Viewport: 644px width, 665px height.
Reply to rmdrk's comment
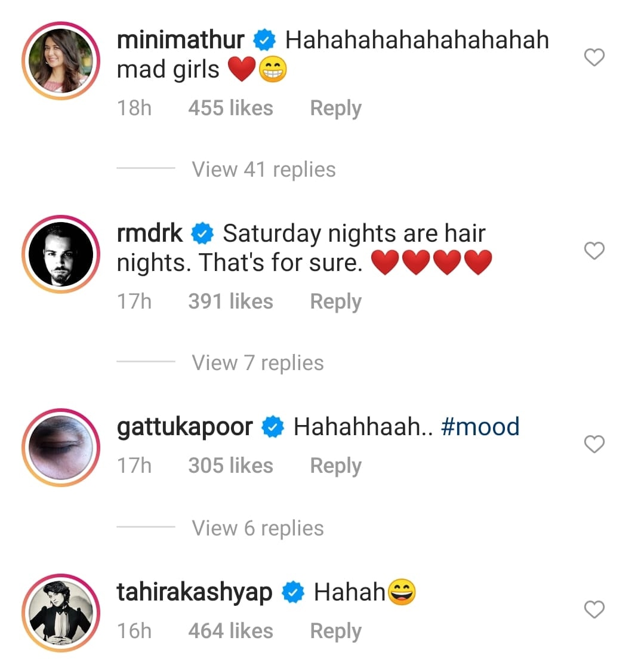[x=335, y=302]
